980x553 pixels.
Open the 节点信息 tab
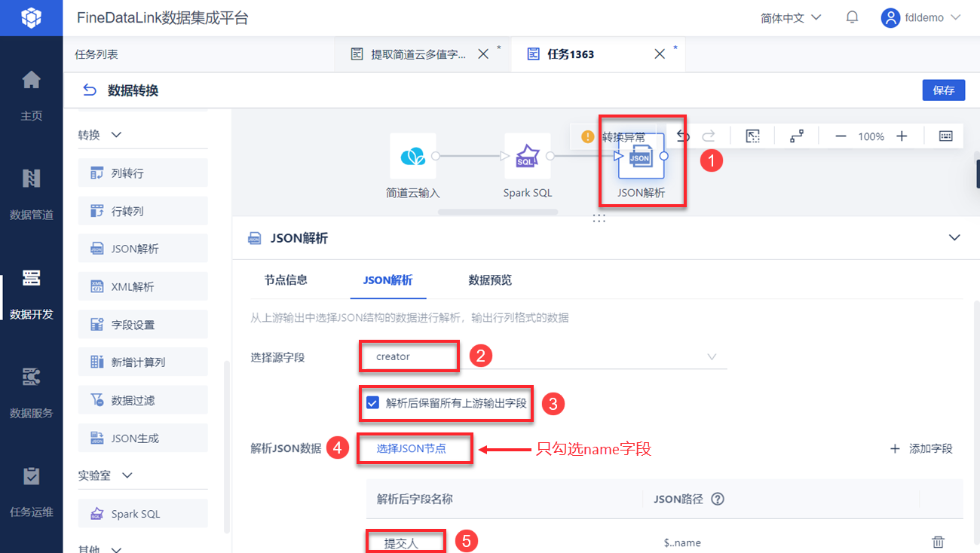coord(286,280)
